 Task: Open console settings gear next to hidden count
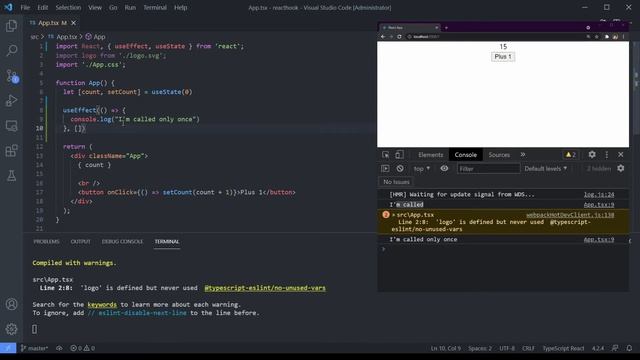tap(620, 169)
